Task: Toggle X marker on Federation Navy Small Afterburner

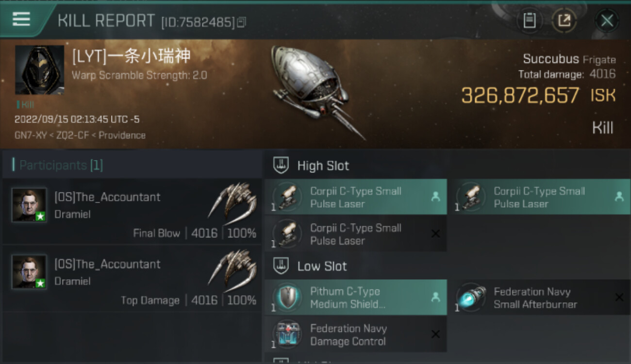Action: click(619, 297)
